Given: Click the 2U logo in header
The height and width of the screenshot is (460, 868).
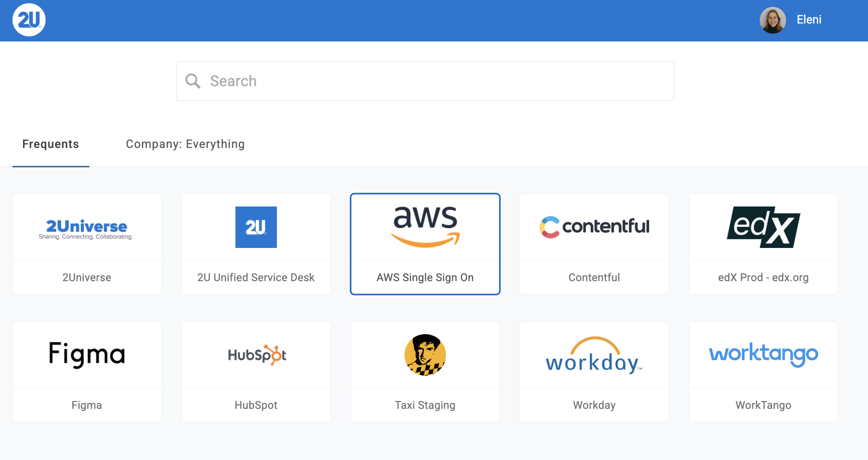Looking at the screenshot, I should (x=29, y=20).
